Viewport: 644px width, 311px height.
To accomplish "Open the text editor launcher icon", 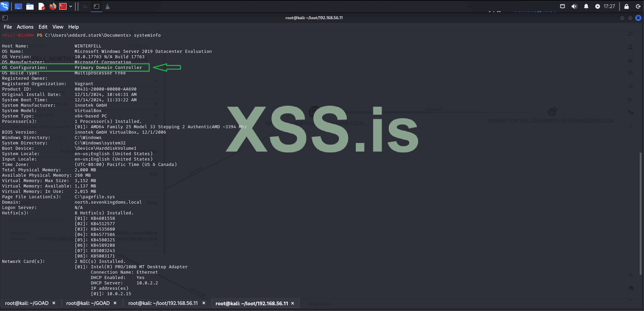I will 42,6.
